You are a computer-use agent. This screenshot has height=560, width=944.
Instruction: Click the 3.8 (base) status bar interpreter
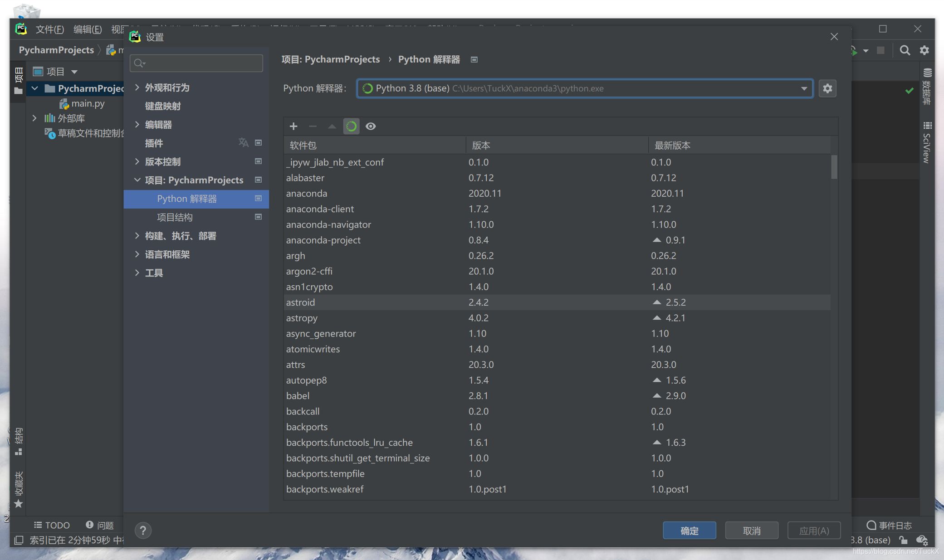871,540
